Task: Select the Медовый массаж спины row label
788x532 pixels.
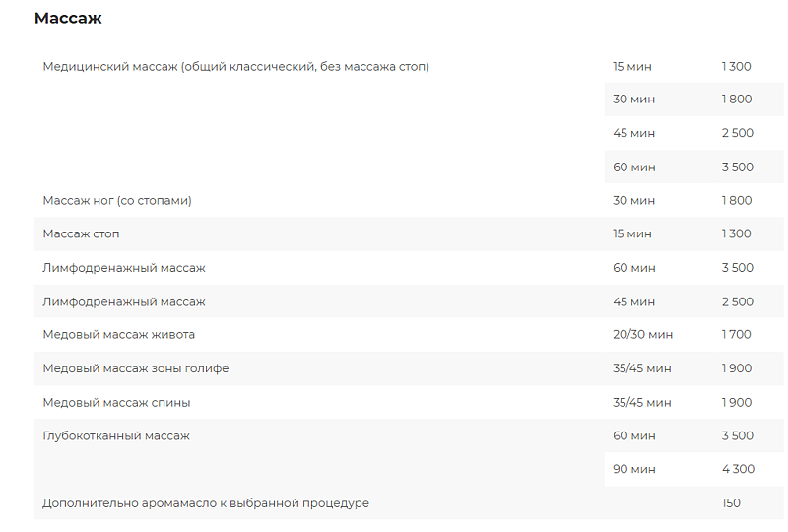Action: (116, 402)
